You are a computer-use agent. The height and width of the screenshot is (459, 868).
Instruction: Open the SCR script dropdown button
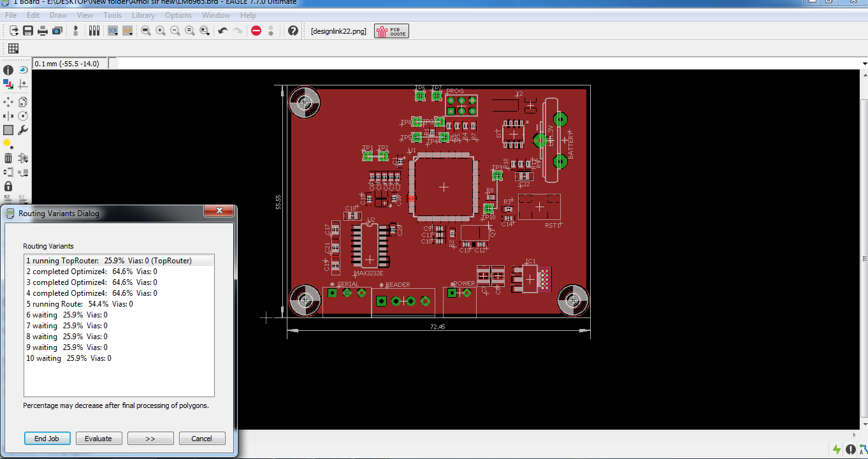pos(113,31)
